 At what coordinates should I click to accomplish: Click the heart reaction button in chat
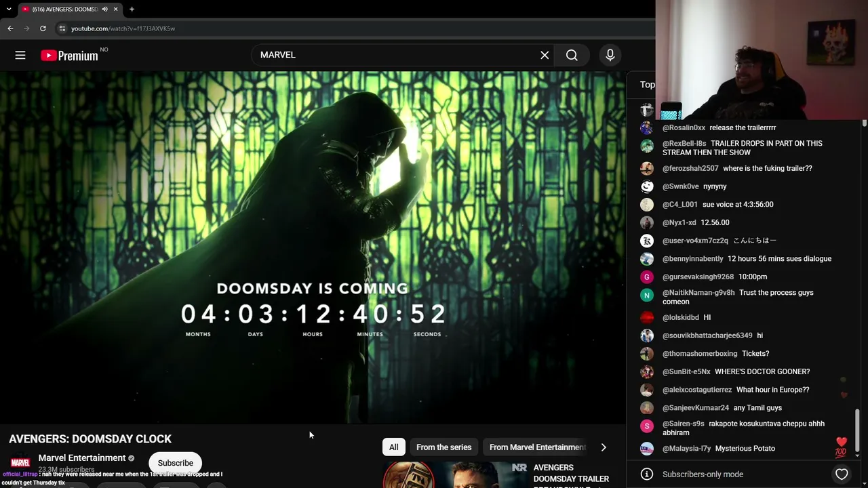(x=842, y=474)
